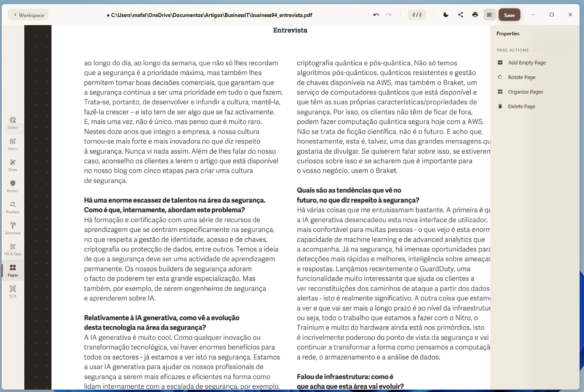This screenshot has width=584, height=392.
Task: Open the Redact tool
Action: 13,186
